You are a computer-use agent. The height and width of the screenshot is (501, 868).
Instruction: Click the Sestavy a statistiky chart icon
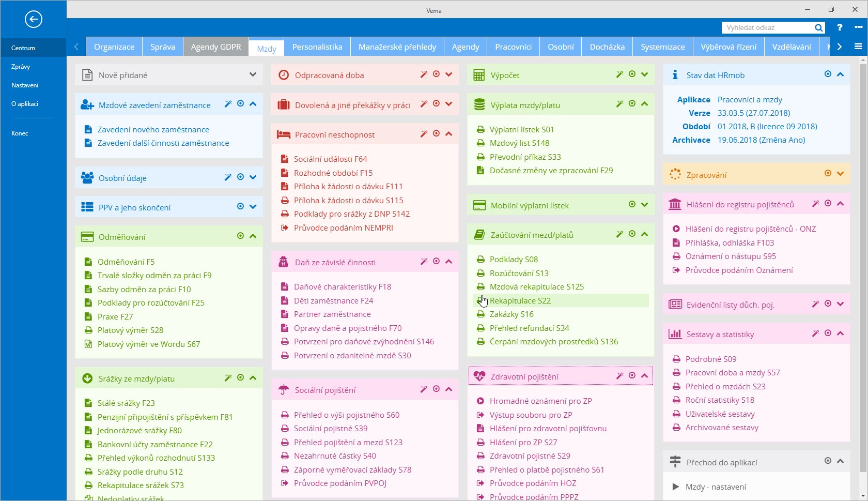pos(675,334)
